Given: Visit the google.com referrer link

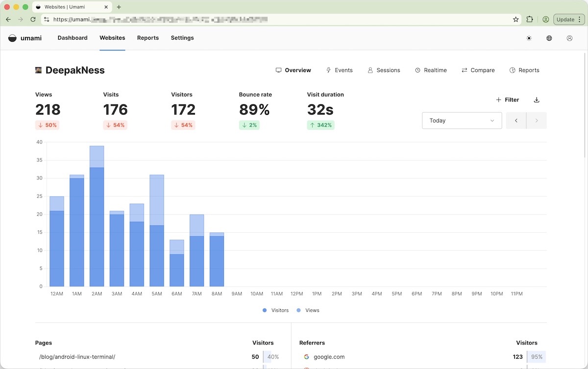Looking at the screenshot, I should [329, 357].
